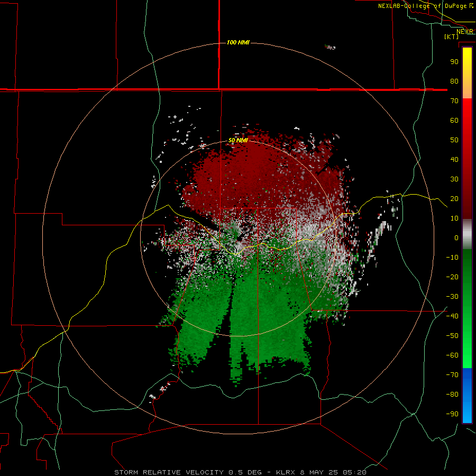Viewport: 476px width, 476px height.
Task: Click the NEXR label above the color scale
Action: [x=465, y=32]
